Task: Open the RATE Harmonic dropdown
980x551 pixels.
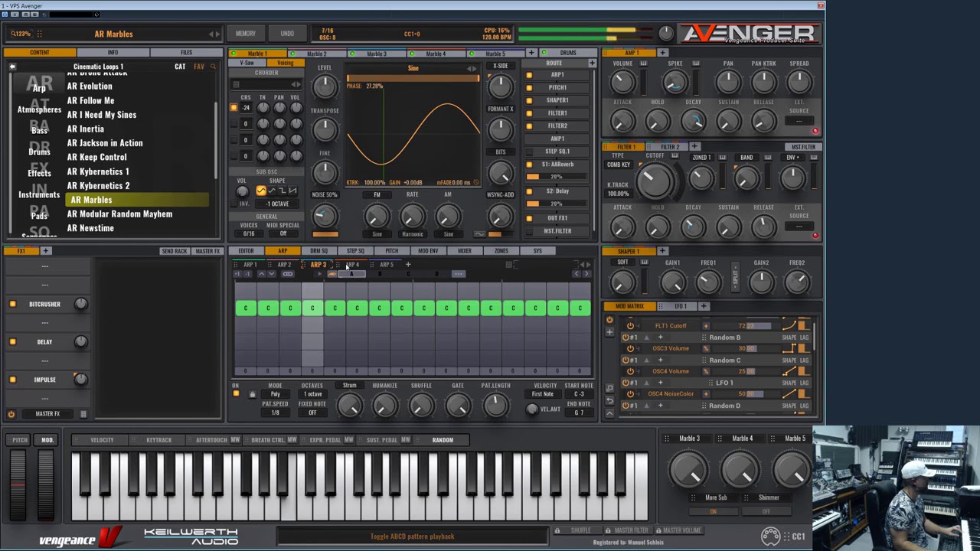Action: point(412,234)
